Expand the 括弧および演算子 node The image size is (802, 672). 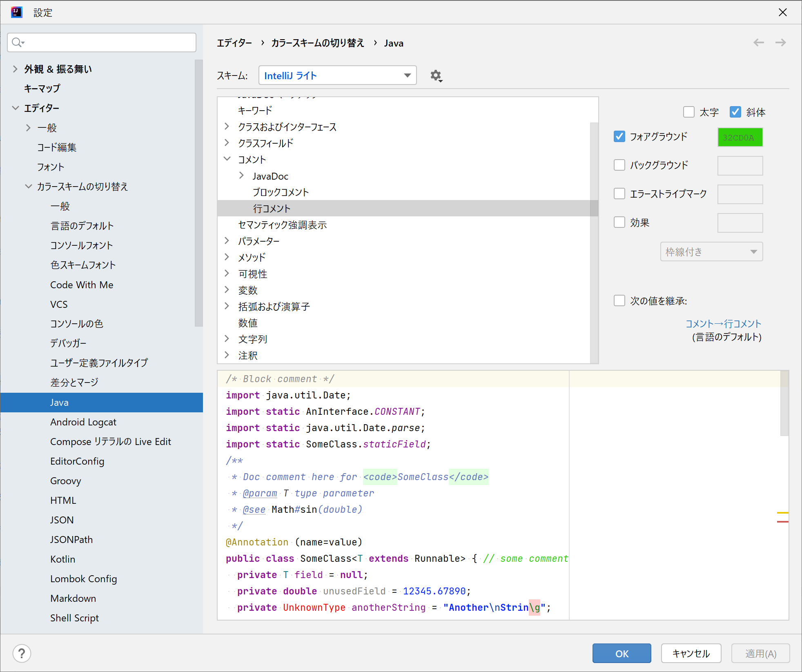coord(227,306)
